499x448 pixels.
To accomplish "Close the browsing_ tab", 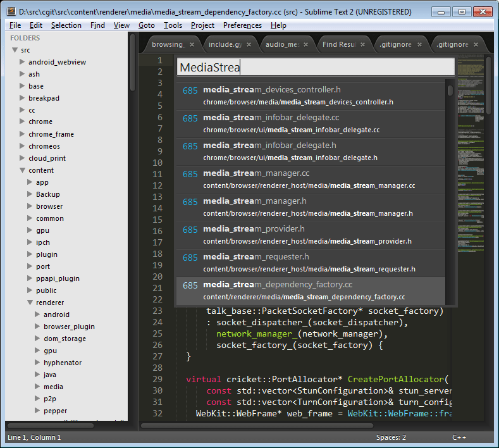I will [x=192, y=44].
